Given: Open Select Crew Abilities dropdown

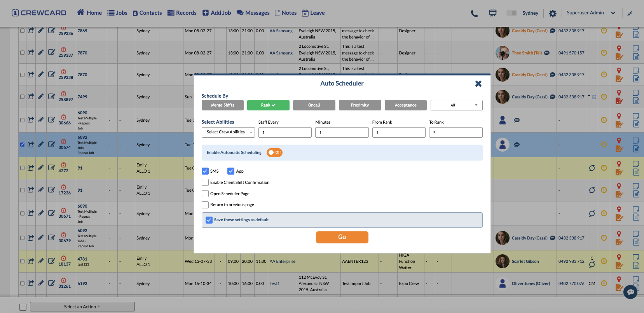Looking at the screenshot, I should click(228, 132).
